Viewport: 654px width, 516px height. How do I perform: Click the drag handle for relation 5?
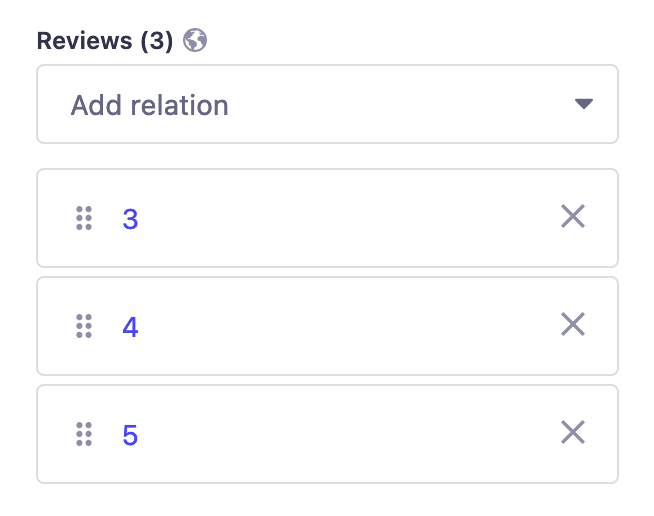tap(84, 434)
